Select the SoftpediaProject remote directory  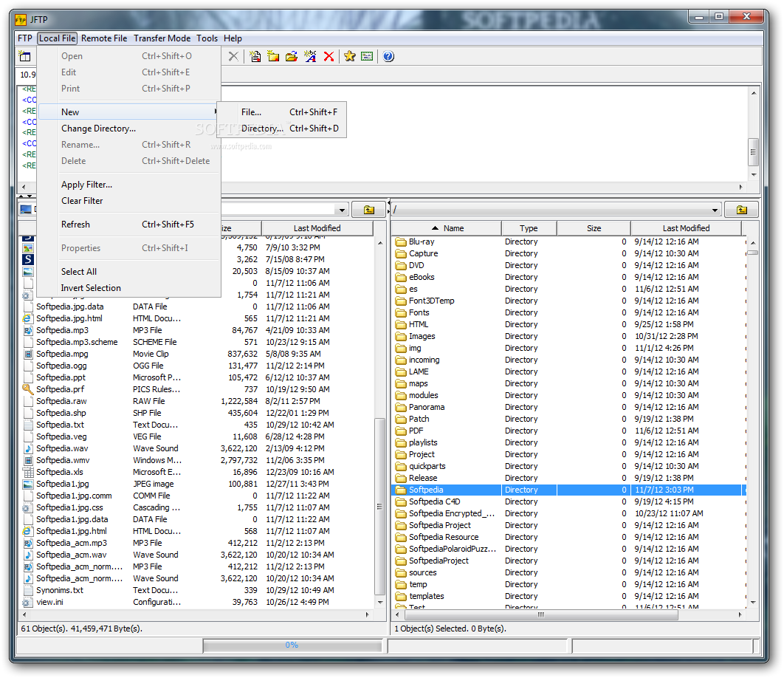click(x=568, y=561)
